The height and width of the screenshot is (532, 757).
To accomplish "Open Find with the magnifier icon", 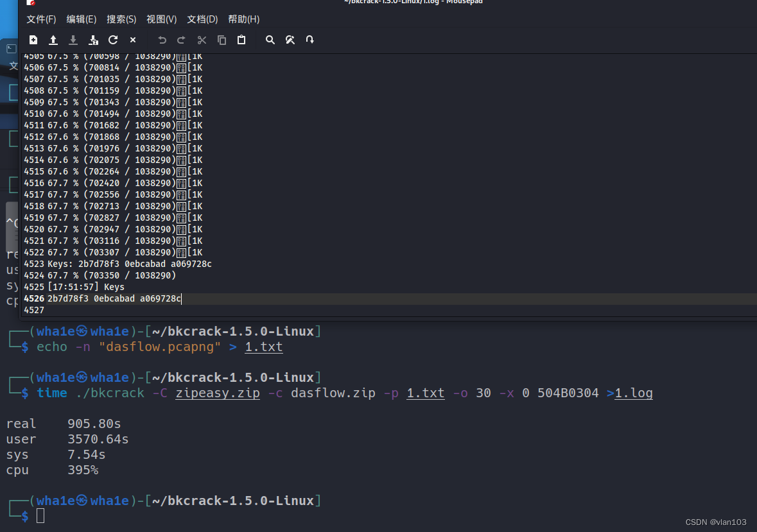I will coord(270,40).
